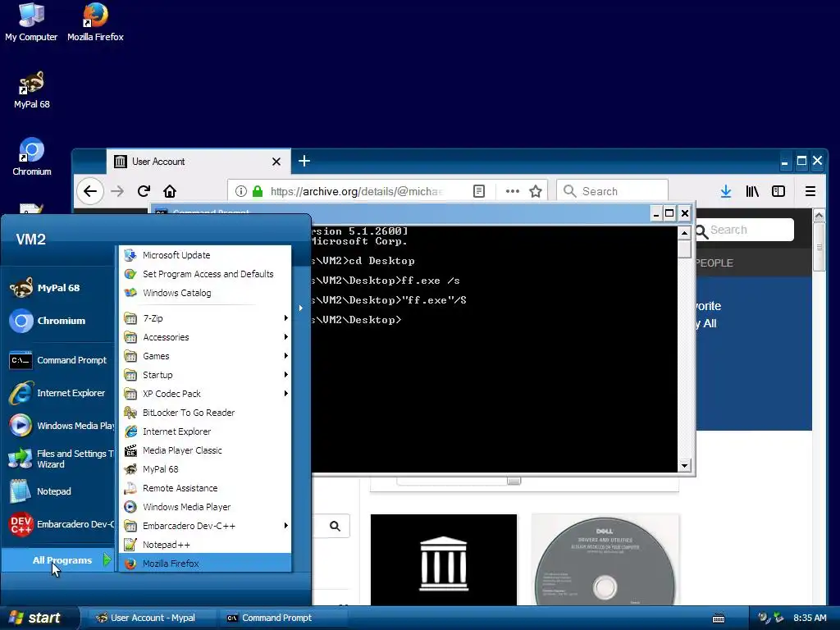The height and width of the screenshot is (630, 840).
Task: Toggle the sidebar icon in browser toolbar
Action: pos(778,191)
